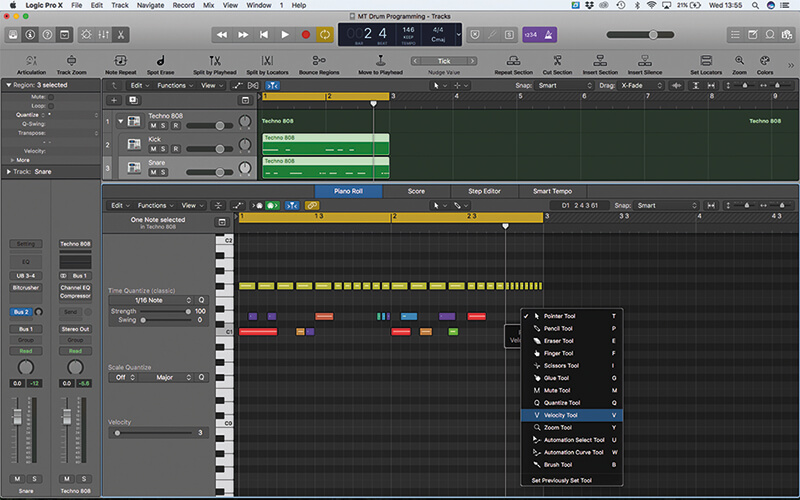Toggle the Metronome click button
800x500 pixels.
point(548,35)
